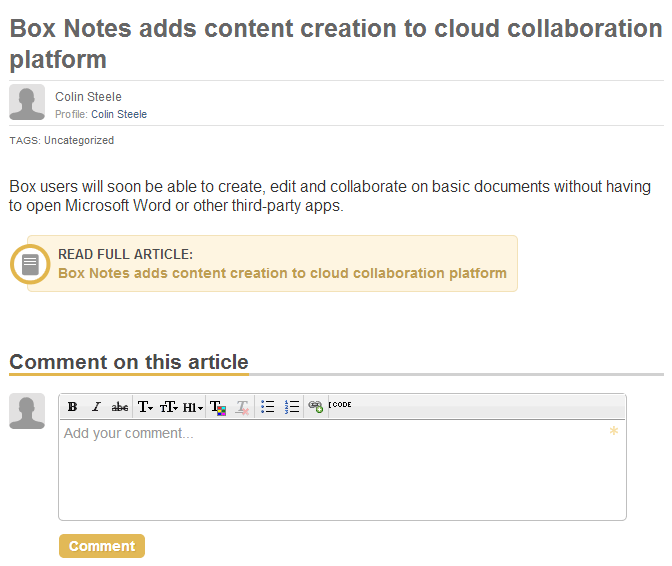This screenshot has width=672, height=566.
Task: Click the commenter avatar beside editor
Action: (x=27, y=411)
